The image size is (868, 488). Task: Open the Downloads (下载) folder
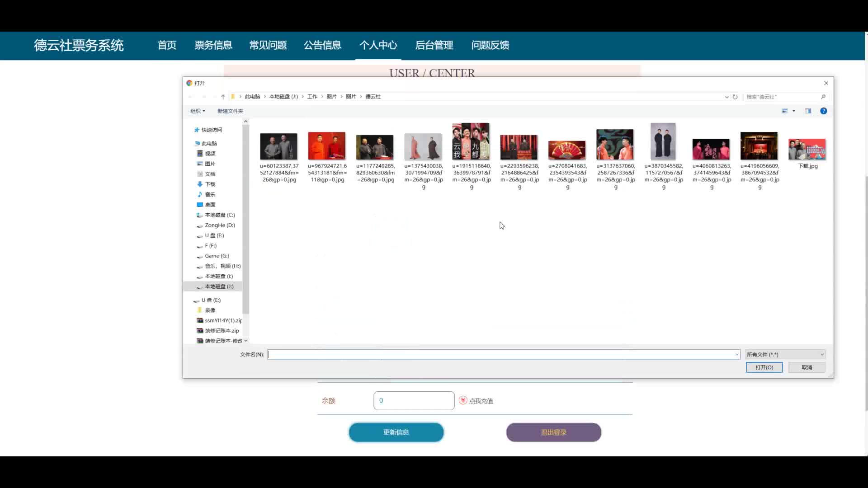coord(206,184)
